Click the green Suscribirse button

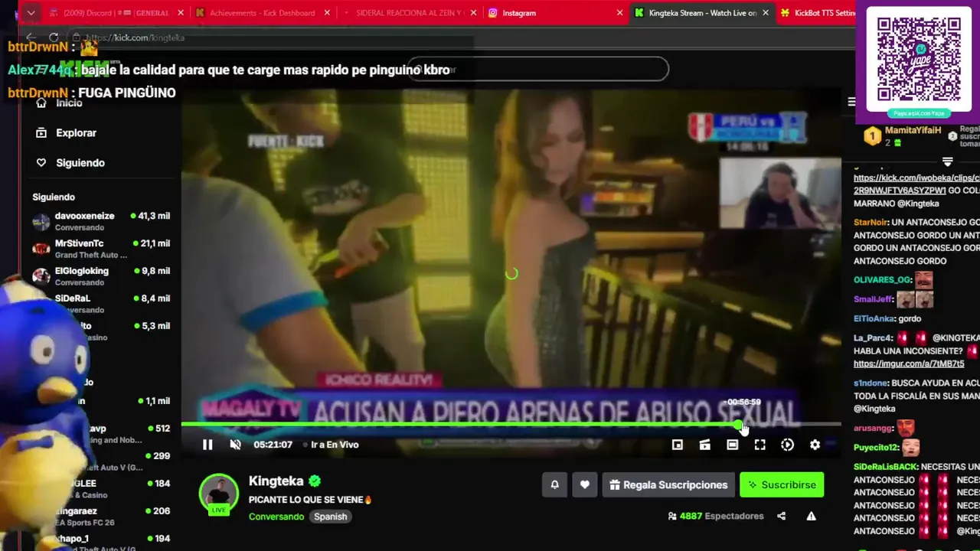coord(782,484)
